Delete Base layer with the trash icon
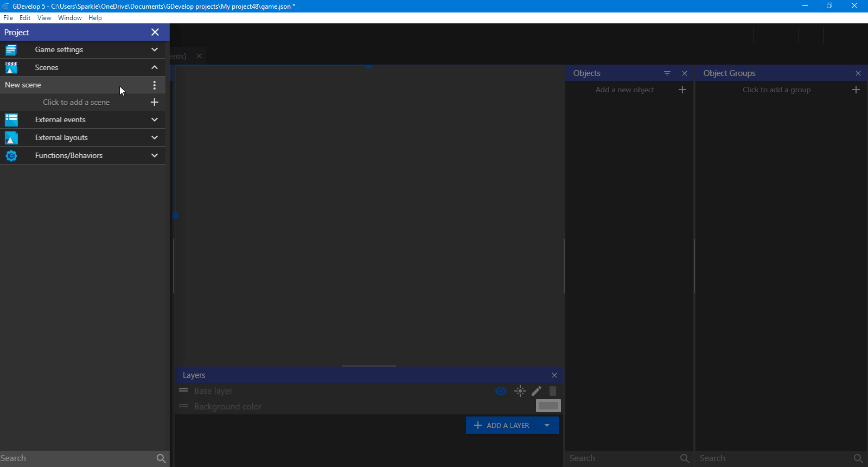The width and height of the screenshot is (868, 467). 553,391
